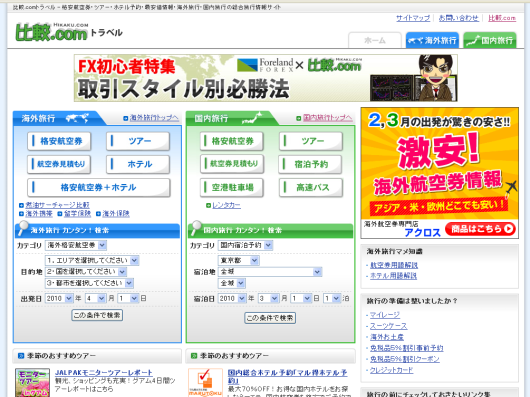Go to 海外旅行トップへ link
The height and width of the screenshot is (397, 530).
[x=154, y=118]
